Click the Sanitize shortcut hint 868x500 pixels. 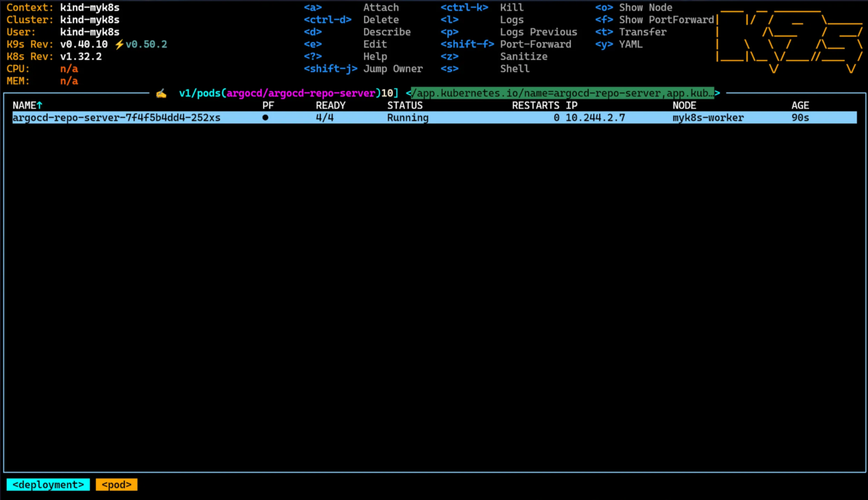coord(524,56)
